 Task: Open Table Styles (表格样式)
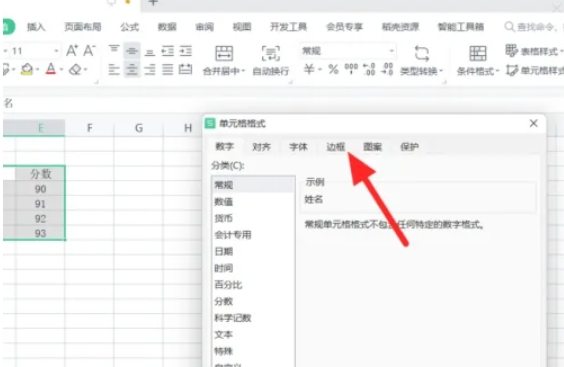[534, 51]
